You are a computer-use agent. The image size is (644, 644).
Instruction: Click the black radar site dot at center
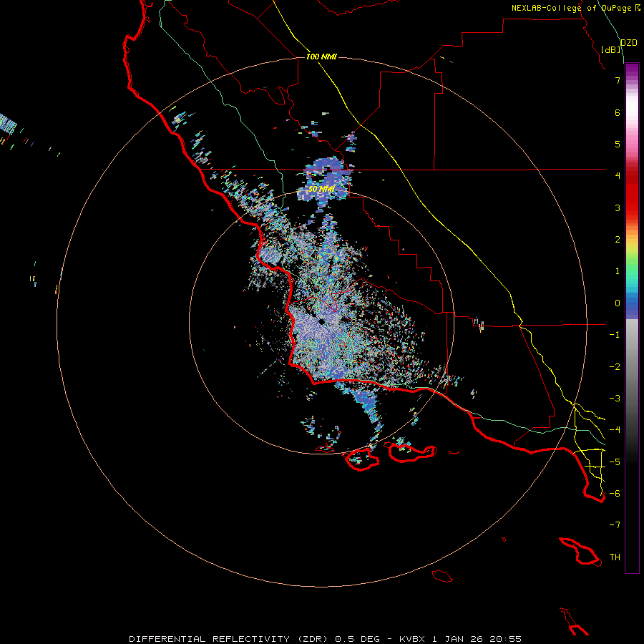321,321
